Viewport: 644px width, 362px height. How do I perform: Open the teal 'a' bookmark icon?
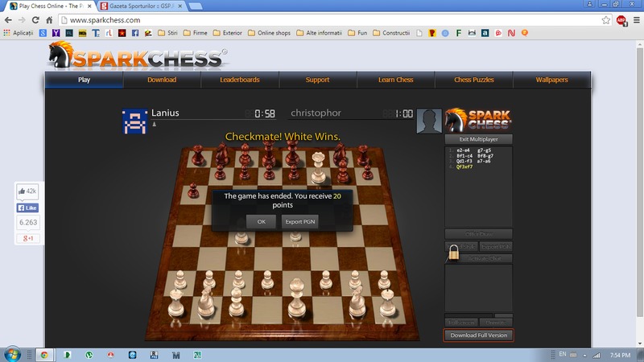pyautogui.click(x=485, y=33)
